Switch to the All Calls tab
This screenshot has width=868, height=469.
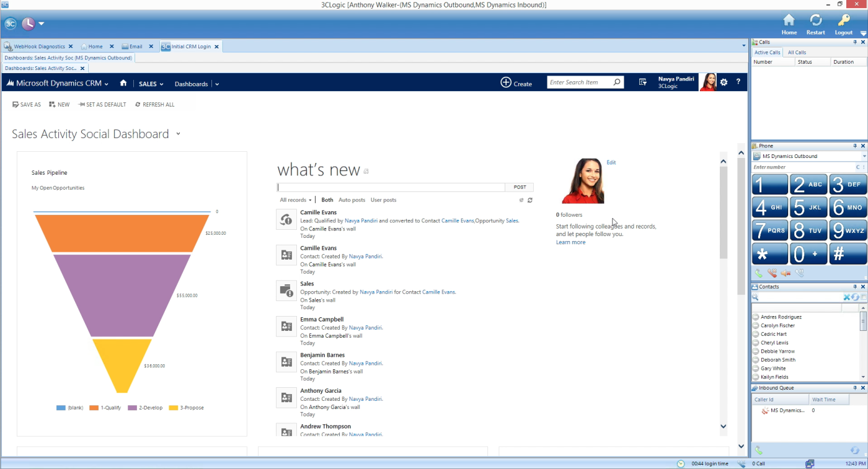(x=797, y=53)
